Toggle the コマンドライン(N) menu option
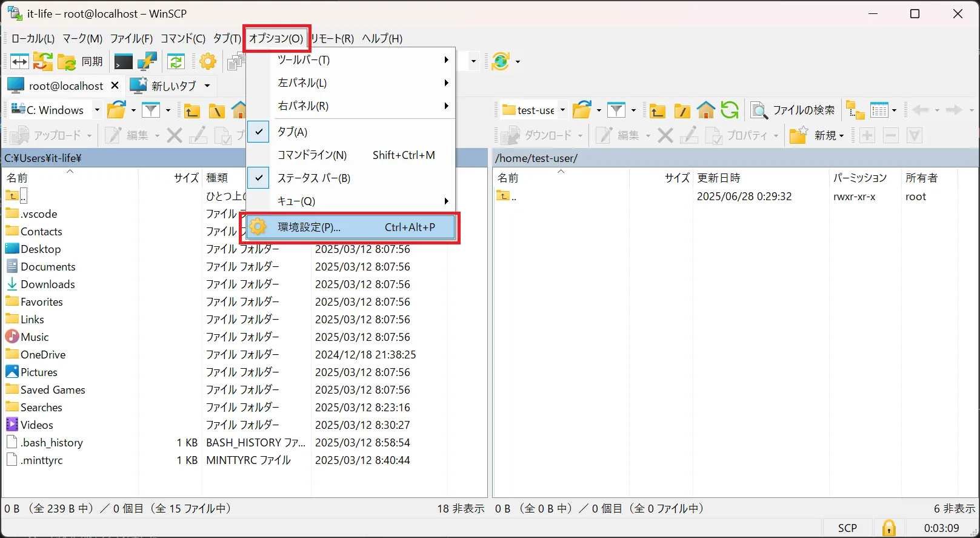This screenshot has width=980, height=538. click(350, 155)
